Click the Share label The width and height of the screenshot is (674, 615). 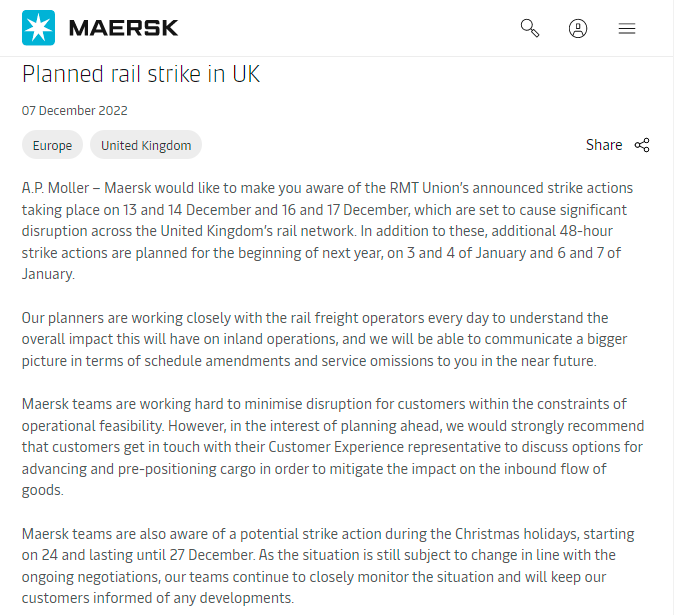[604, 145]
